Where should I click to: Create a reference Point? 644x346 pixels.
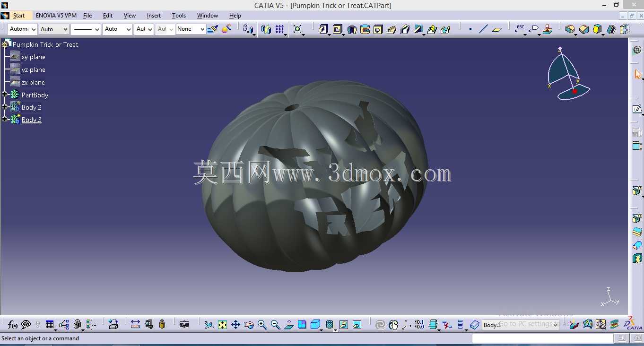[470, 29]
